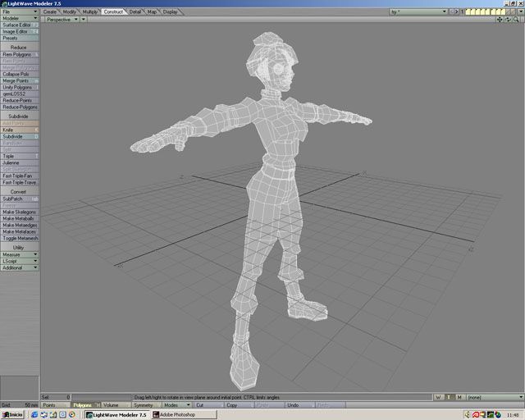Screen dimensions: 525x420
Task: Click the Inicio start button
Action: (13, 414)
